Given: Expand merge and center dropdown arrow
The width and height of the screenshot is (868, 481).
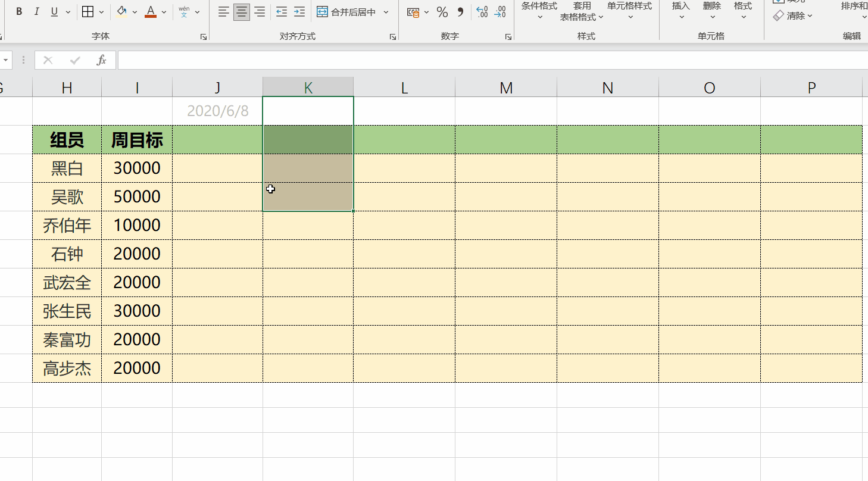Looking at the screenshot, I should click(386, 12).
